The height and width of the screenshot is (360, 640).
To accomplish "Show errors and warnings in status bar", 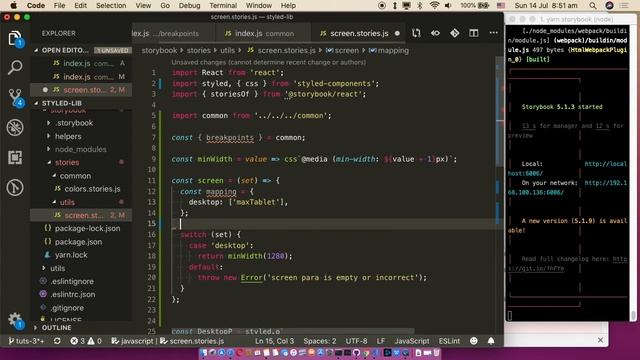I will point(86,341).
